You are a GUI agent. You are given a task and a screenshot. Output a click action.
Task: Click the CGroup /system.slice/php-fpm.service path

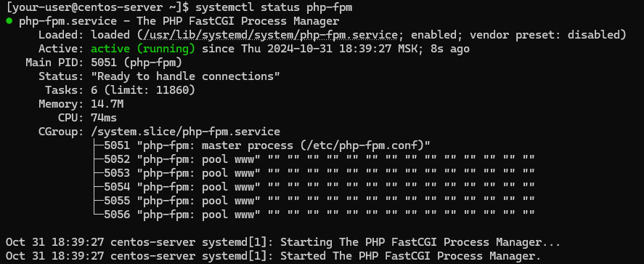coord(185,132)
